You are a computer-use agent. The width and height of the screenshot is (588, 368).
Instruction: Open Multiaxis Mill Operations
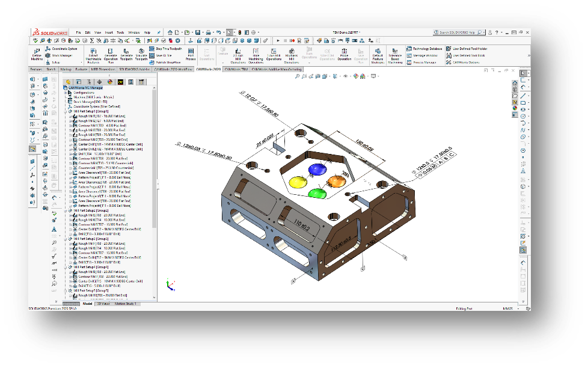292,55
